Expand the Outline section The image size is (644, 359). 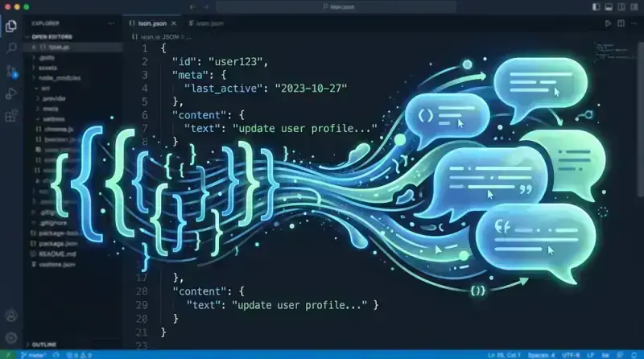tap(44, 345)
